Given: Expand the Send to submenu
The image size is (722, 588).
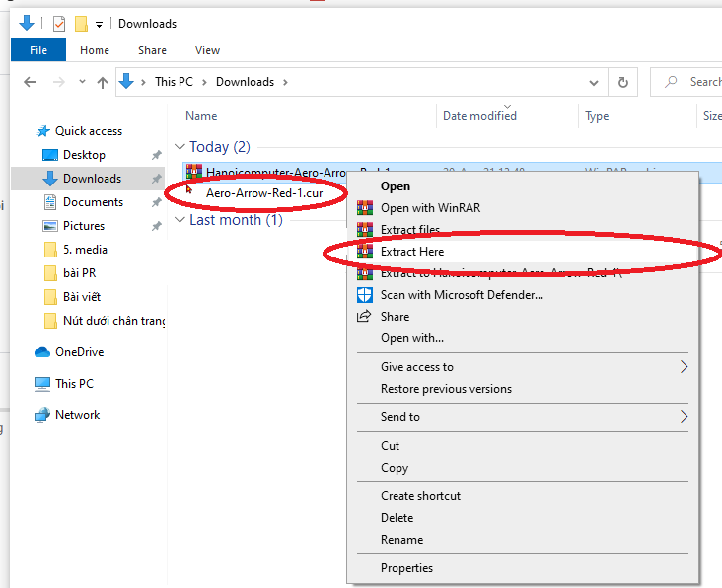Looking at the screenshot, I should [684, 417].
